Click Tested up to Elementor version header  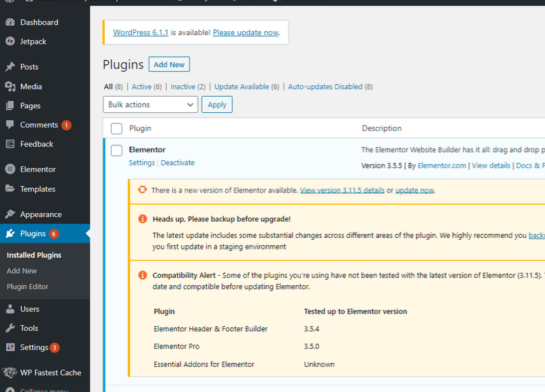356,312
